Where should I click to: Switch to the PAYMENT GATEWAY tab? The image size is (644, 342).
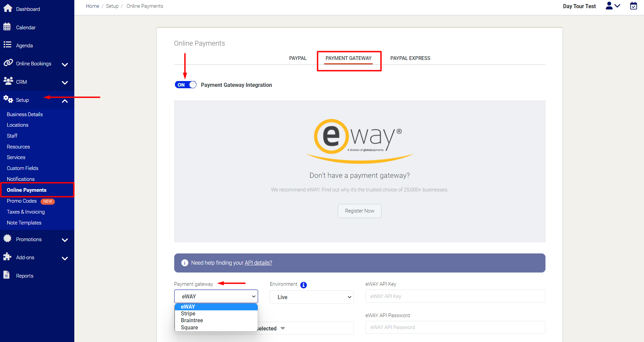pos(348,58)
